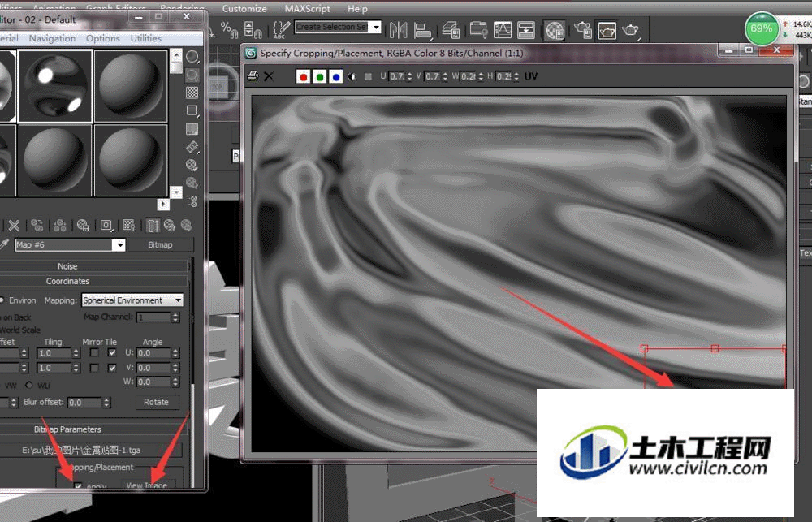812x522 pixels.
Task: Click the Sample UV Tiling icon
Action: pos(192,110)
